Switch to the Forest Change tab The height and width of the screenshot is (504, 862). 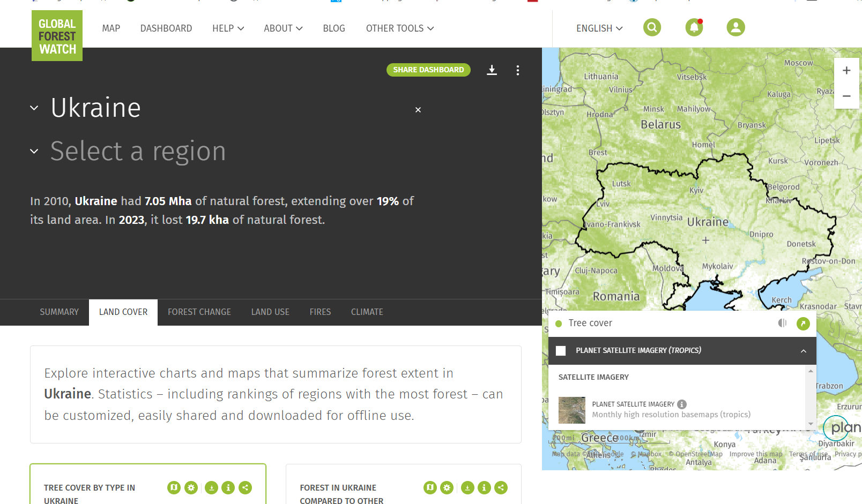tap(199, 312)
